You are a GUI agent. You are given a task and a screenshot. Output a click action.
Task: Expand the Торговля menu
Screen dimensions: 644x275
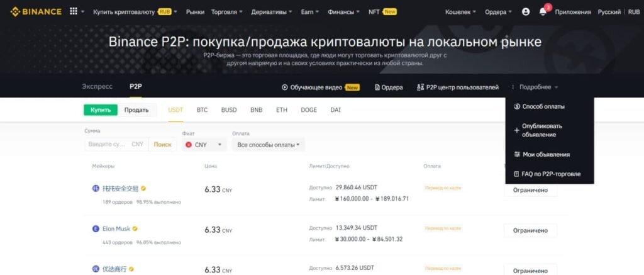226,12
